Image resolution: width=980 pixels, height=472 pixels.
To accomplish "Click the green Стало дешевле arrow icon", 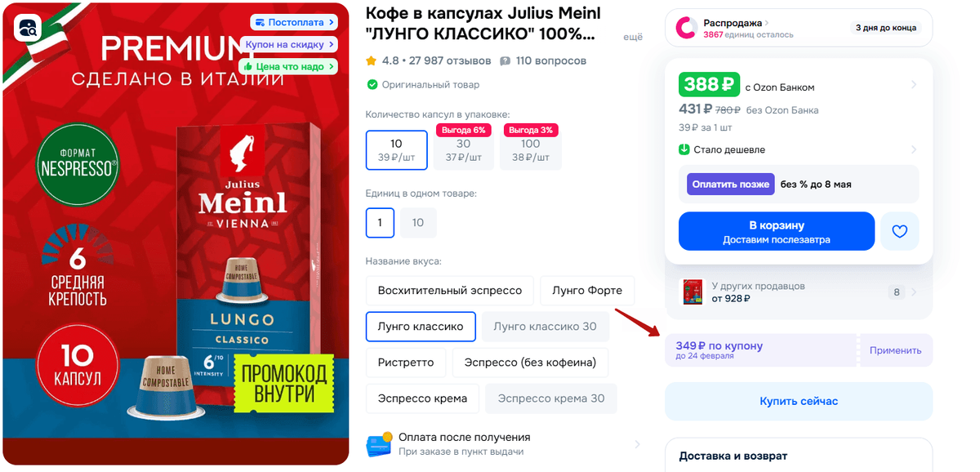I will click(x=684, y=149).
